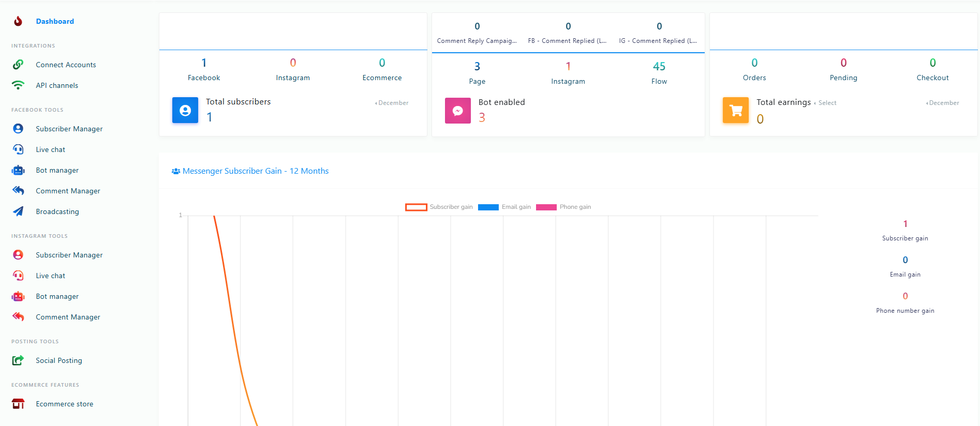
Task: Open Instagram Live chat text link
Action: 51,276
